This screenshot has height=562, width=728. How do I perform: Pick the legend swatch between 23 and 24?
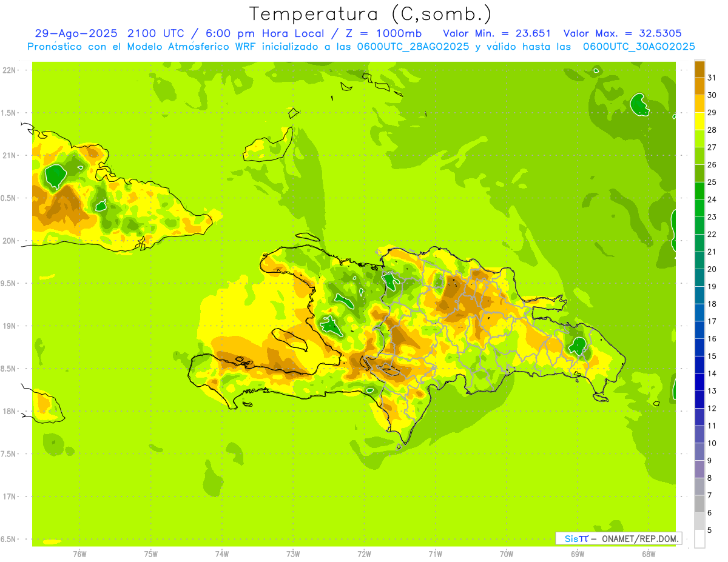click(699, 208)
